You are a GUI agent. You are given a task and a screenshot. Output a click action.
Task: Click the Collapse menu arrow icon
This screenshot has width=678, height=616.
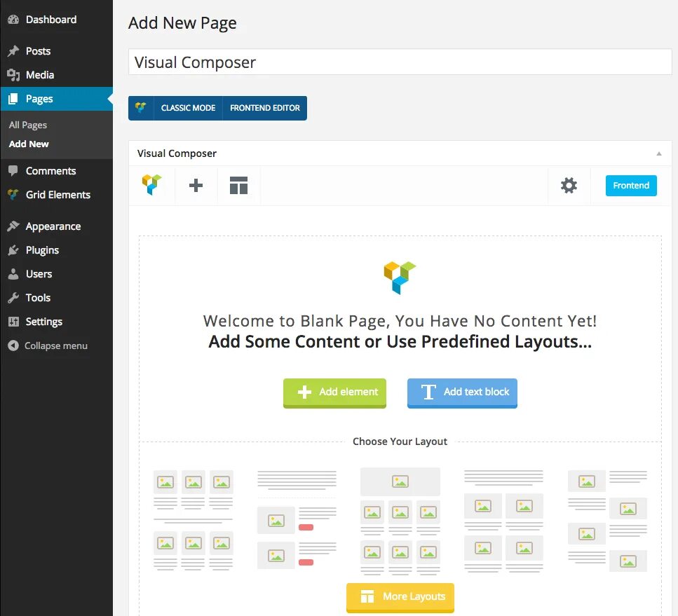(x=13, y=345)
